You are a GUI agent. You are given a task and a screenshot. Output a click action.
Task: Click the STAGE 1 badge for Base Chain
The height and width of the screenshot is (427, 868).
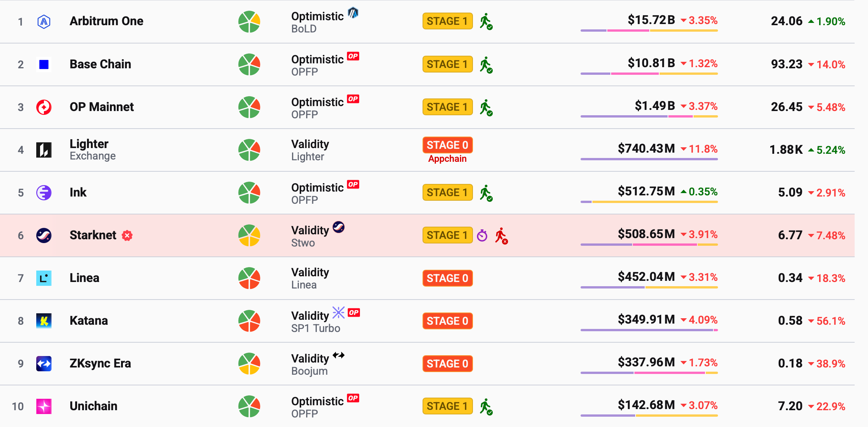click(x=447, y=64)
